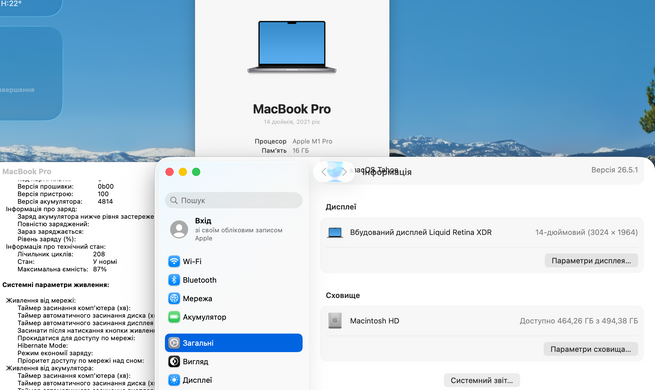Click 'Macintosh HD' name text

(374, 321)
